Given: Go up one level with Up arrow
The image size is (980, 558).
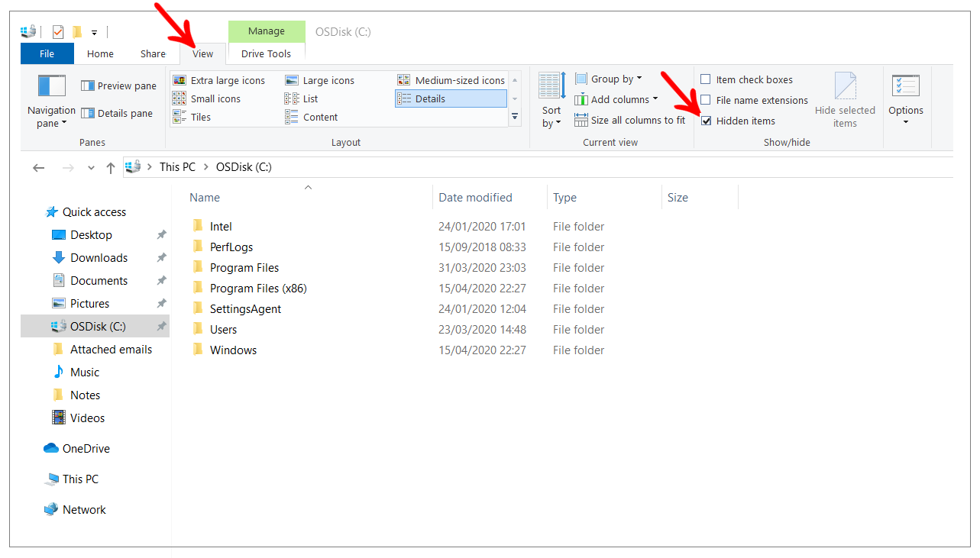Looking at the screenshot, I should (111, 168).
